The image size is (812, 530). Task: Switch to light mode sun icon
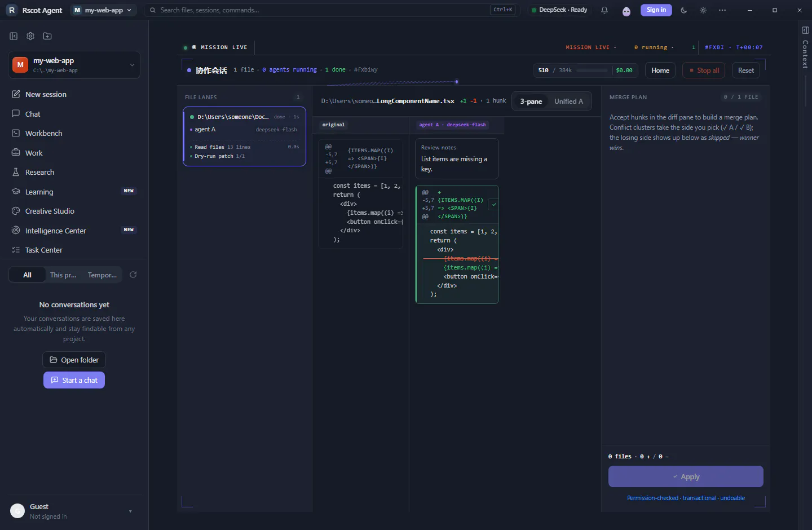click(703, 10)
